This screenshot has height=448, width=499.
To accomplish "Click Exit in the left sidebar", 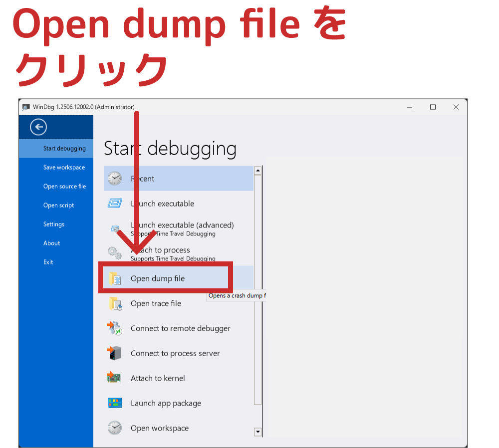I will pos(48,262).
